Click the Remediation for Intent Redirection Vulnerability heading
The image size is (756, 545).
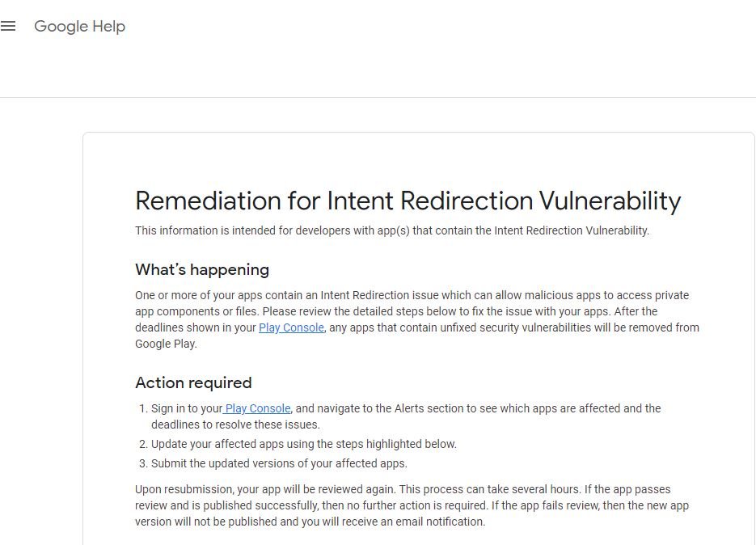coord(408,201)
